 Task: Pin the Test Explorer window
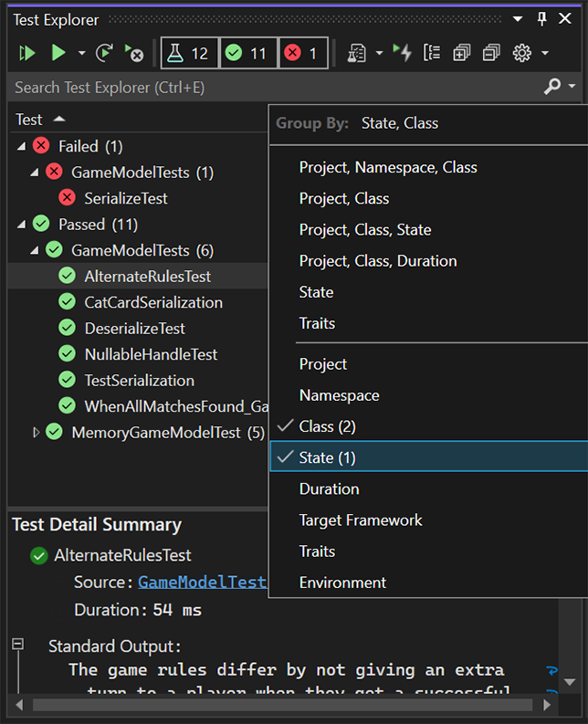[x=541, y=19]
